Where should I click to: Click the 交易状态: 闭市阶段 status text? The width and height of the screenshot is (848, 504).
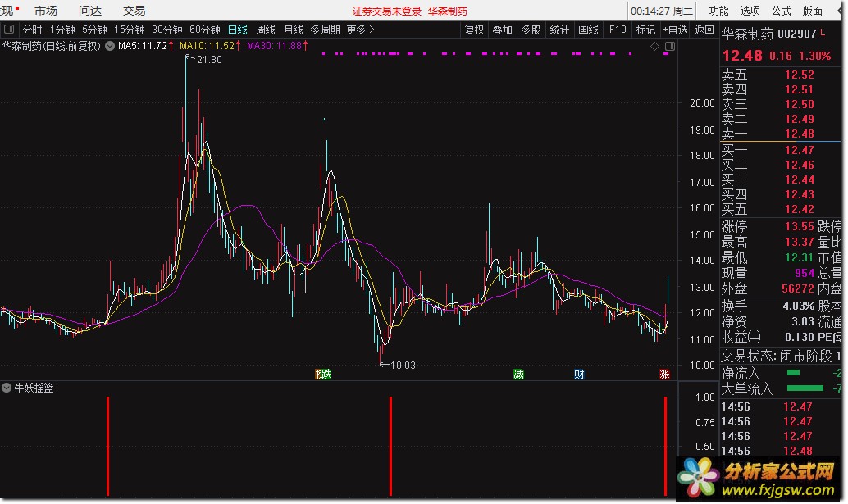776,356
